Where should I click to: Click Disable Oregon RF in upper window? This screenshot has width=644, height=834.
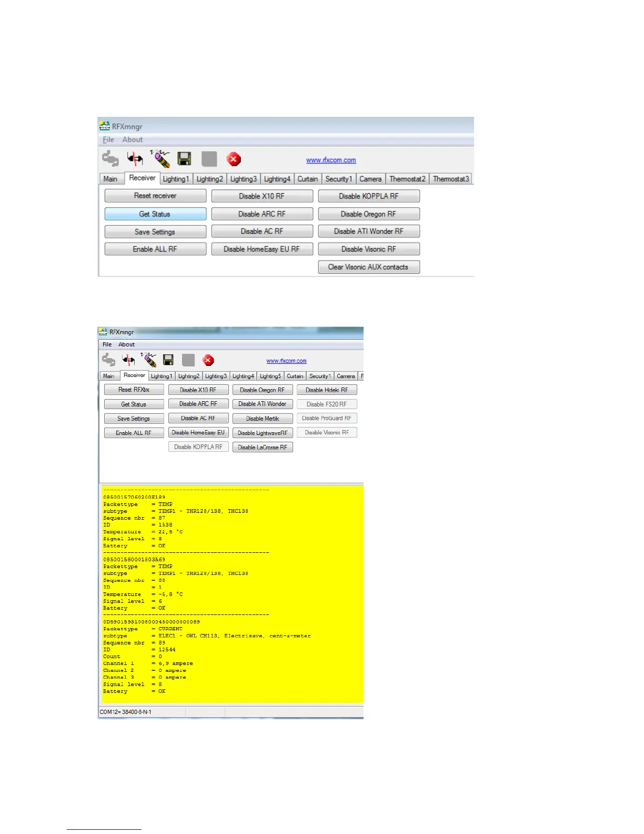pyautogui.click(x=369, y=214)
